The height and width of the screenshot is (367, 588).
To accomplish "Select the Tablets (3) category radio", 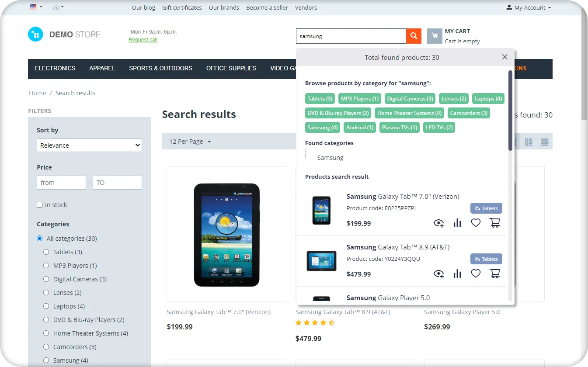I will (x=46, y=252).
